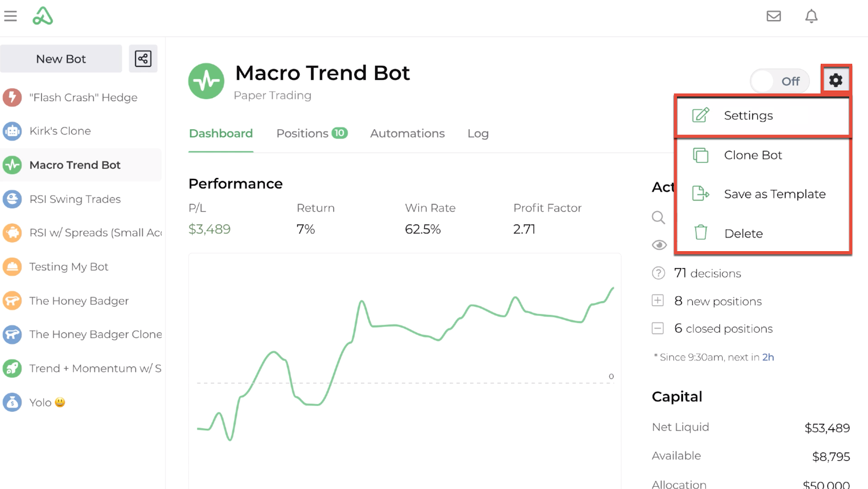868x489 pixels.
Task: Click the green logo icon
Action: point(42,16)
